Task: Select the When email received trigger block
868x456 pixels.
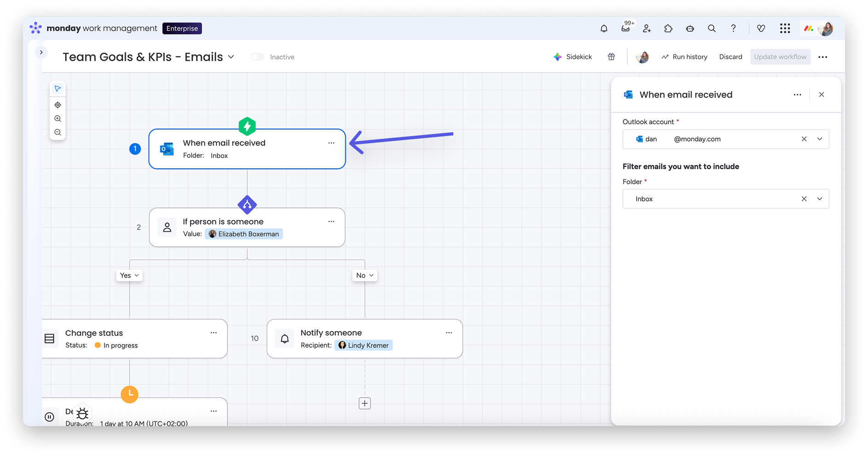Action: tap(247, 149)
